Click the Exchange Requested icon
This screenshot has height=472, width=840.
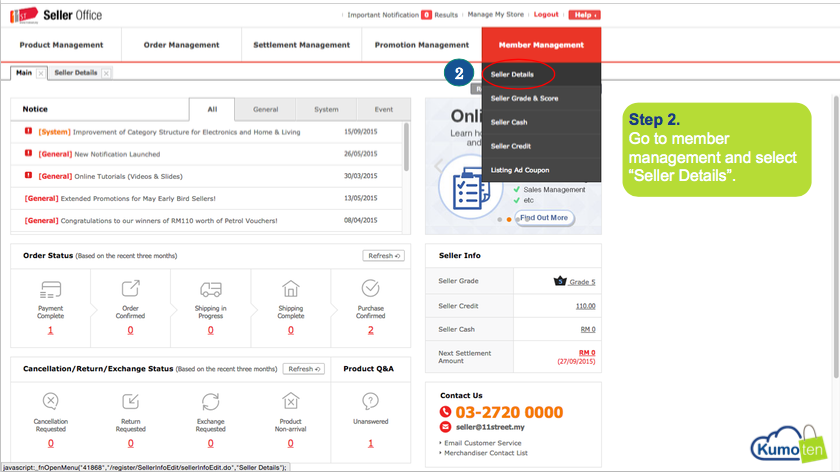[211, 401]
